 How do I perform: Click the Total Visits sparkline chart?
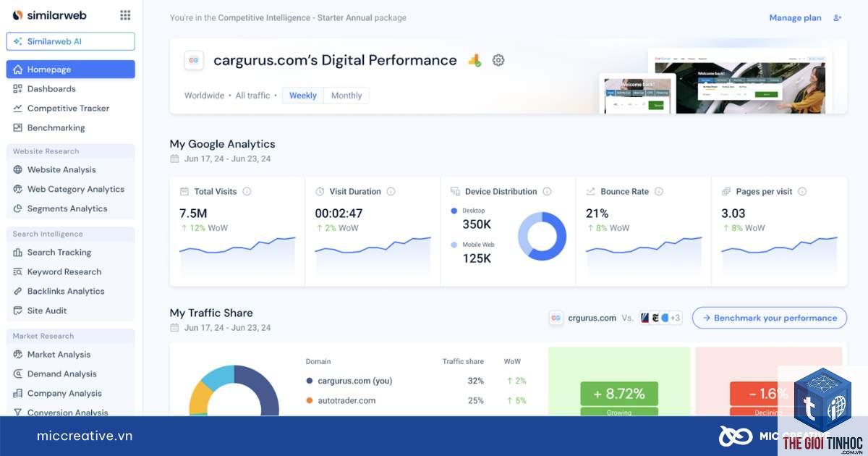pos(237,255)
